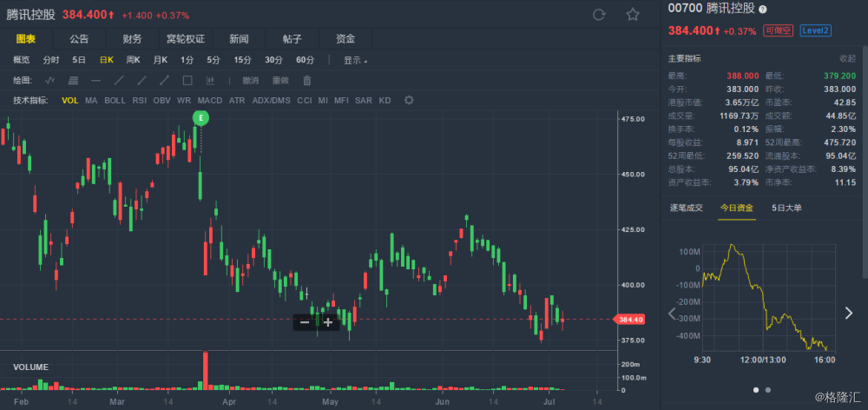
Task: Add stock to favorites with star icon
Action: coord(633,15)
